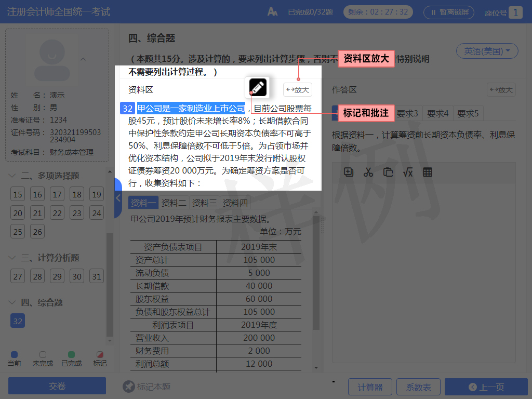
Task: Toggle mark on this question (标记本题)
Action: tap(147, 387)
